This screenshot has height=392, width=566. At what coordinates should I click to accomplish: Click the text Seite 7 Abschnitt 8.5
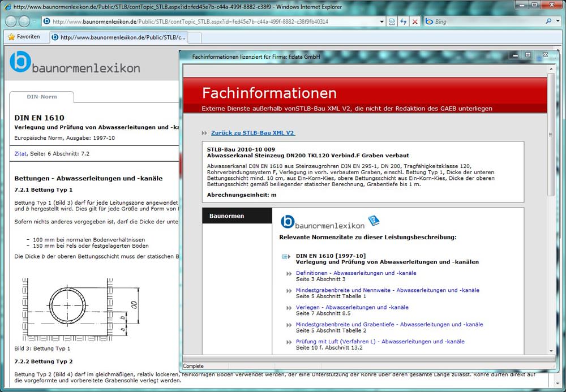[x=323, y=313]
